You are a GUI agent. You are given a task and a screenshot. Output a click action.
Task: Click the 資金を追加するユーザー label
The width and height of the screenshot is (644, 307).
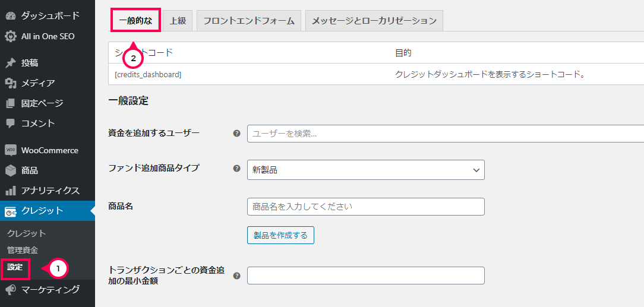coord(154,133)
